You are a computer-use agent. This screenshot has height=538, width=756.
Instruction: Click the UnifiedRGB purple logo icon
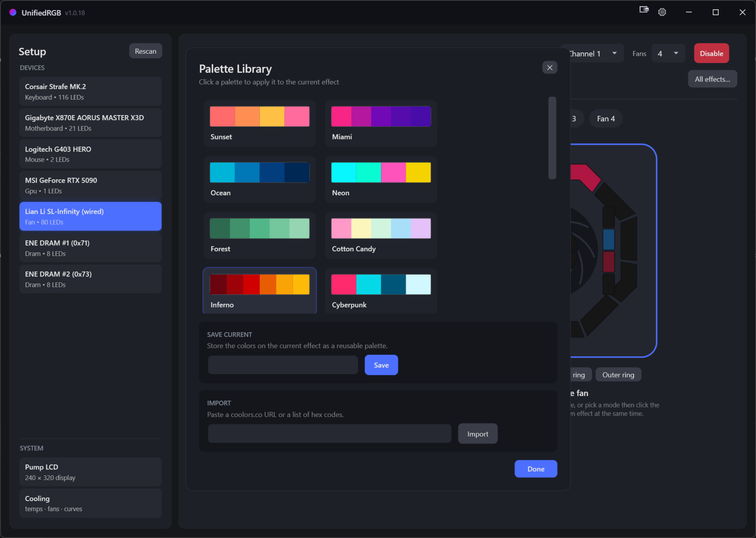pos(13,12)
